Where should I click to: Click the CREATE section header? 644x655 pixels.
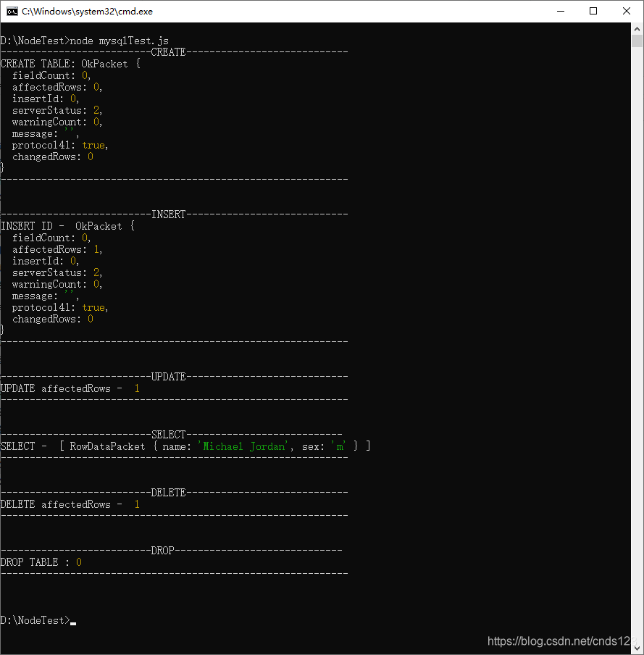168,52
